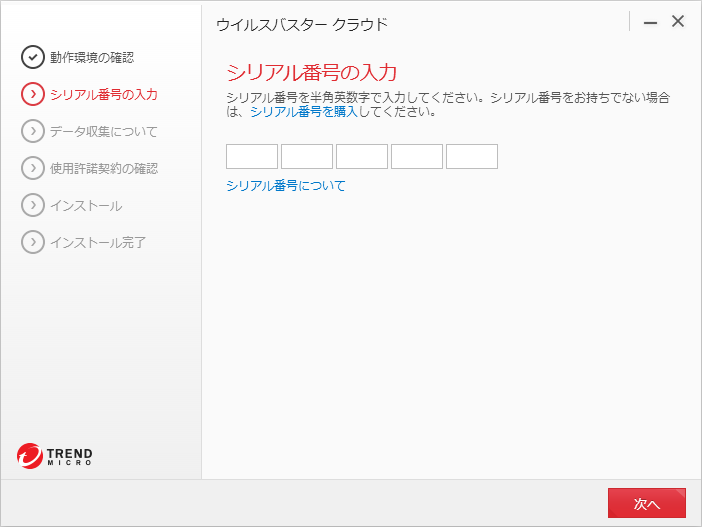702x527 pixels.
Task: Select the 使用許諾契約の確認 step label
Action: (x=103, y=168)
